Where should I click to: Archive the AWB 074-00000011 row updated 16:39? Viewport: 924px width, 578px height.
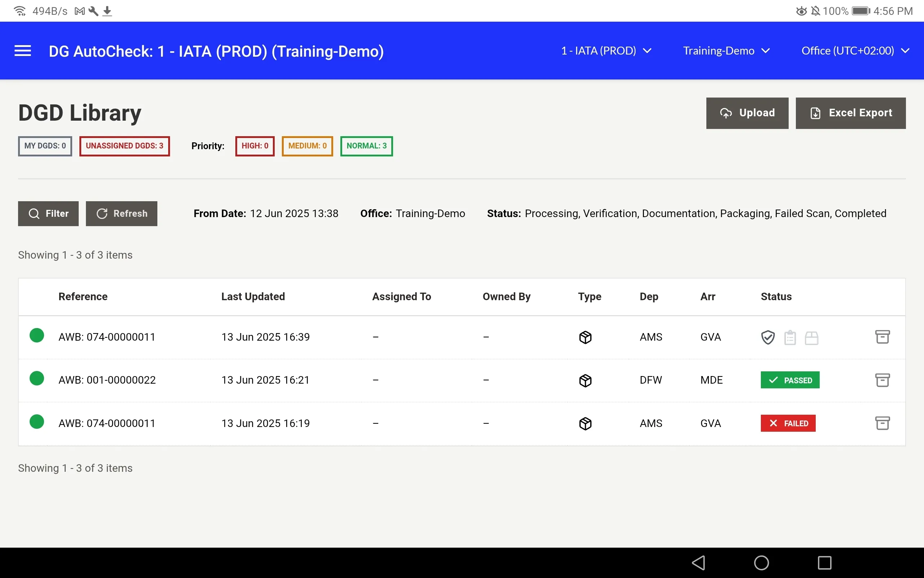882,337
